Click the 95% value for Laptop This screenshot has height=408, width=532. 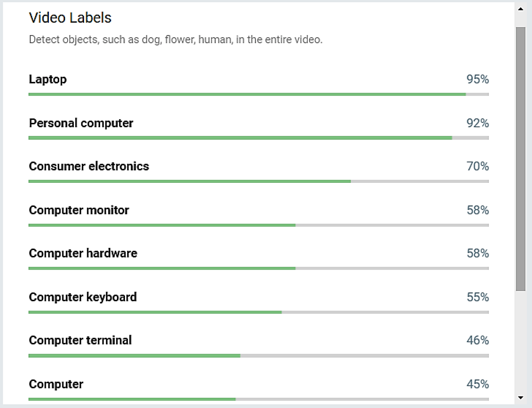[x=477, y=79]
